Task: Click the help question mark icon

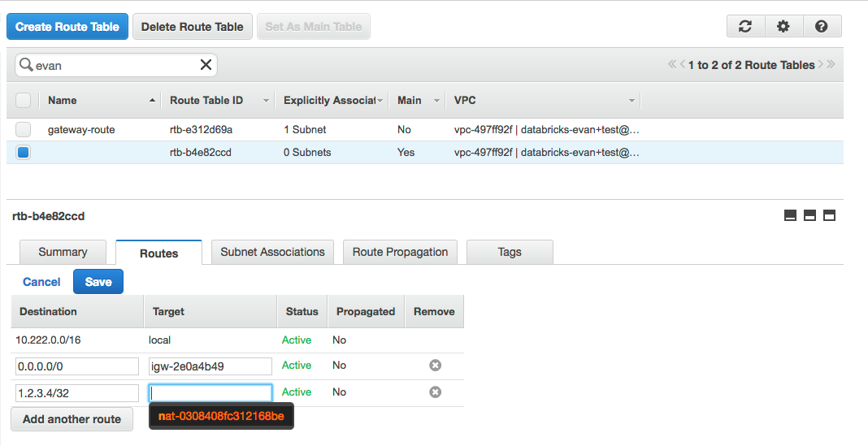Action: (x=822, y=26)
